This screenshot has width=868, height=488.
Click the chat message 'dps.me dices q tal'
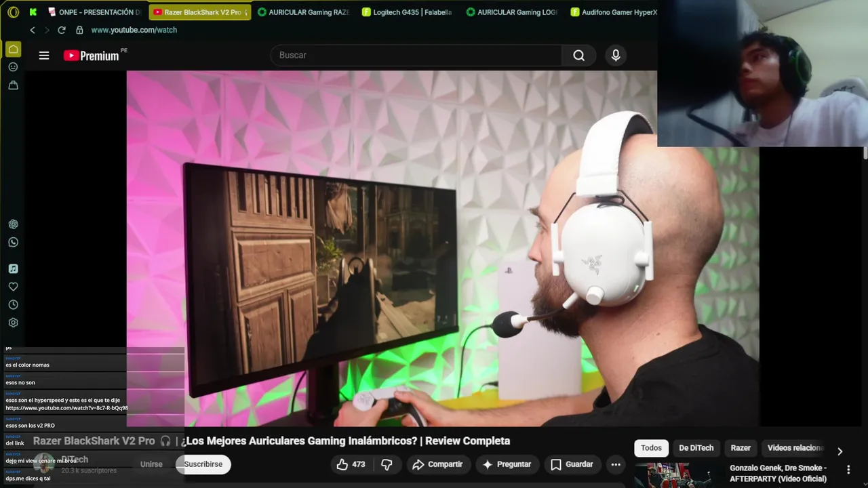click(28, 479)
